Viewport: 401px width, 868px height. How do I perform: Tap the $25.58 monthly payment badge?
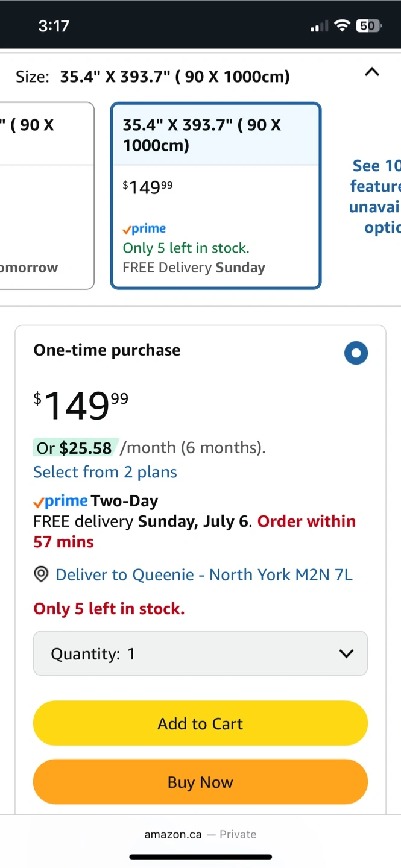point(75,448)
